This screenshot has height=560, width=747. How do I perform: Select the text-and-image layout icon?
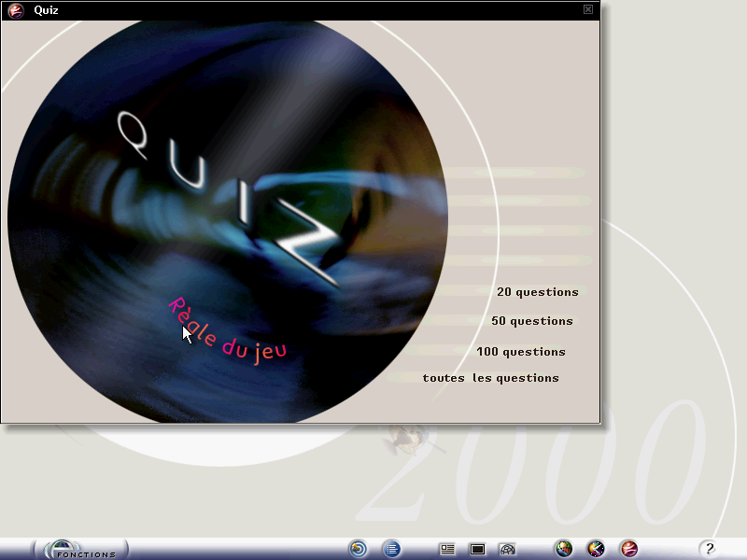447,550
